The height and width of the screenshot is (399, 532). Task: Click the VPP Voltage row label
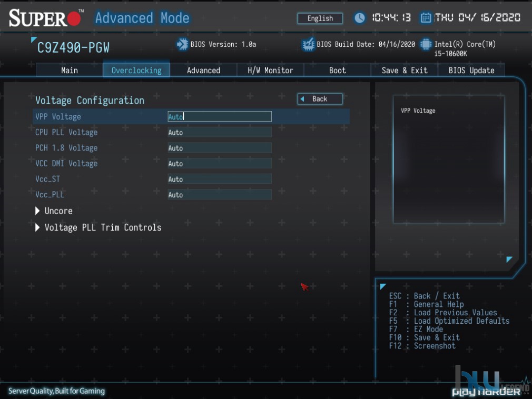point(58,117)
